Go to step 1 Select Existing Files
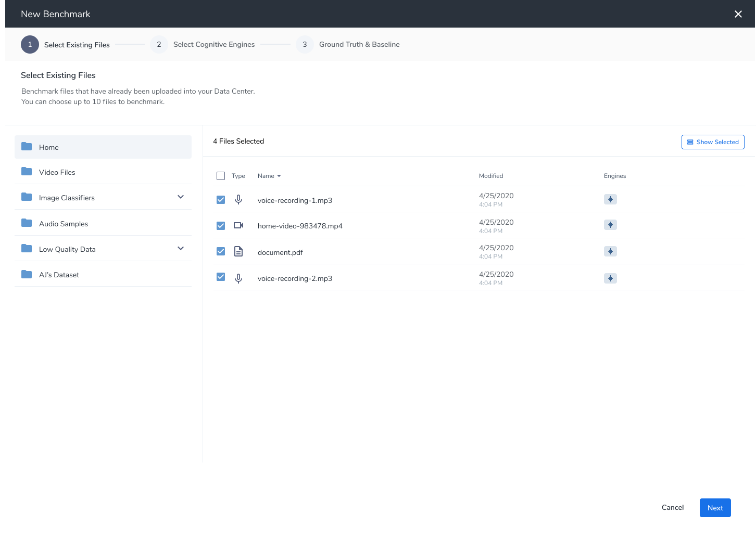This screenshot has width=756, height=552. (x=65, y=45)
